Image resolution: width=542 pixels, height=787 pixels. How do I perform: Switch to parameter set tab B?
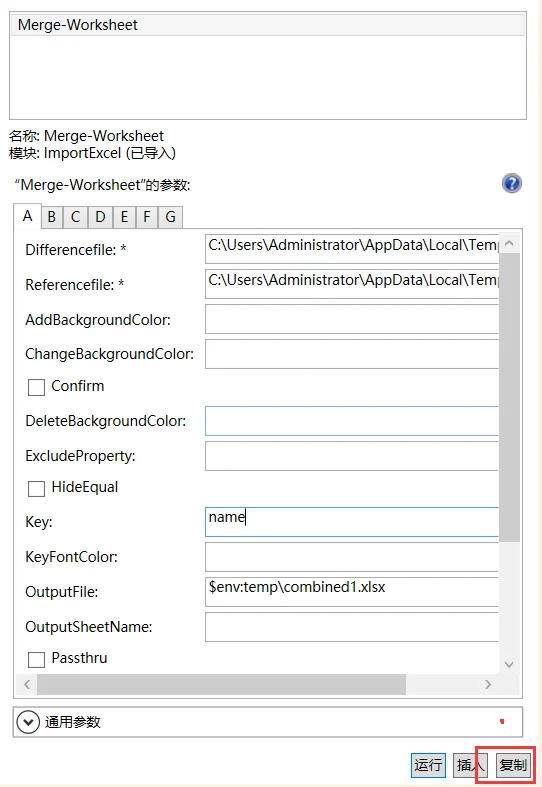[x=51, y=217]
